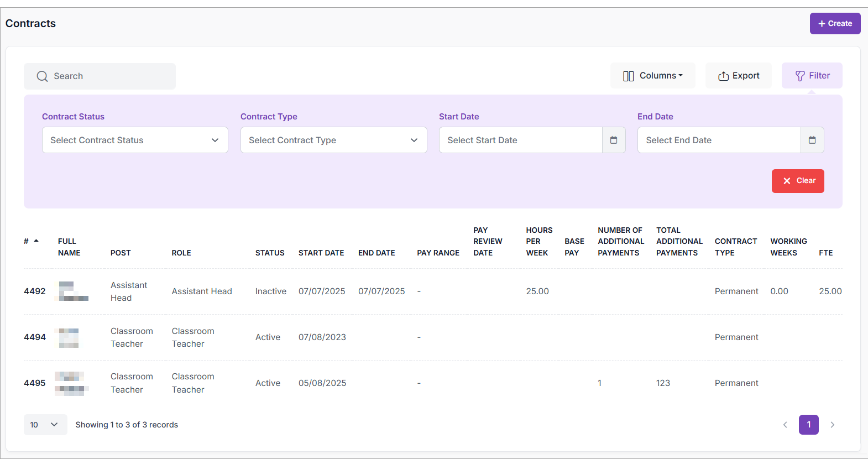Go to next page arrow

tap(832, 425)
